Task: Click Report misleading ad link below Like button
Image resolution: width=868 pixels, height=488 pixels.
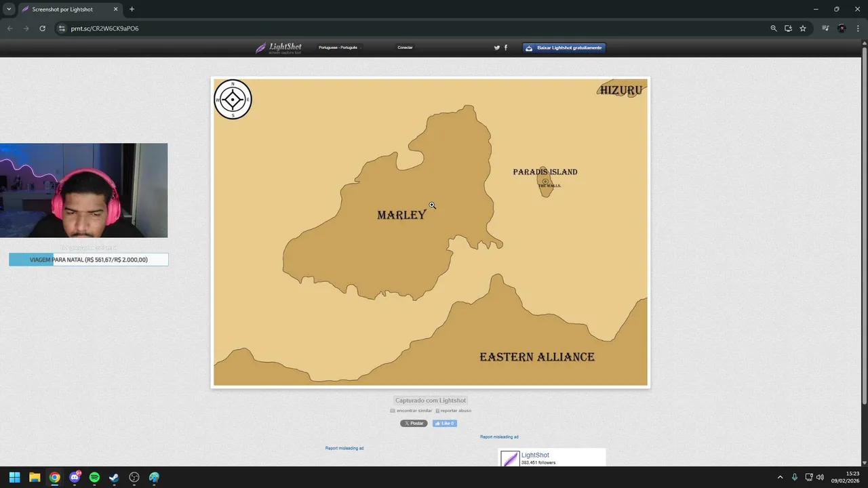Action: [x=499, y=437]
